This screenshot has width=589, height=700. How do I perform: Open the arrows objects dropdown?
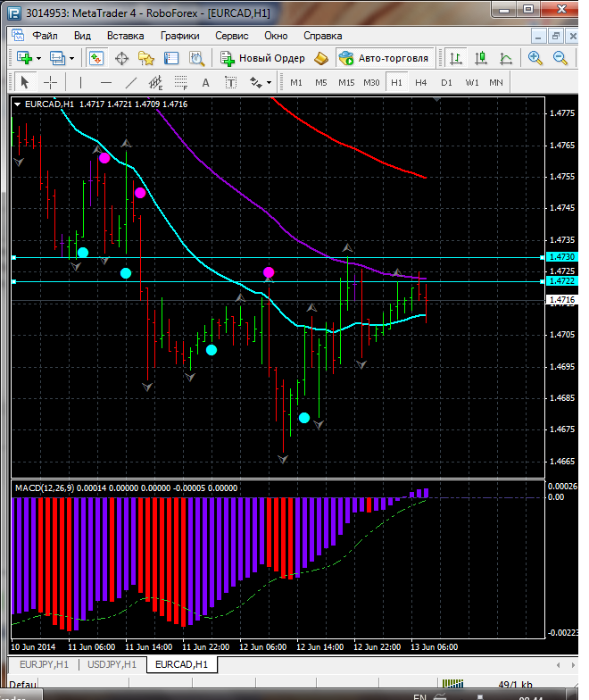click(x=261, y=82)
